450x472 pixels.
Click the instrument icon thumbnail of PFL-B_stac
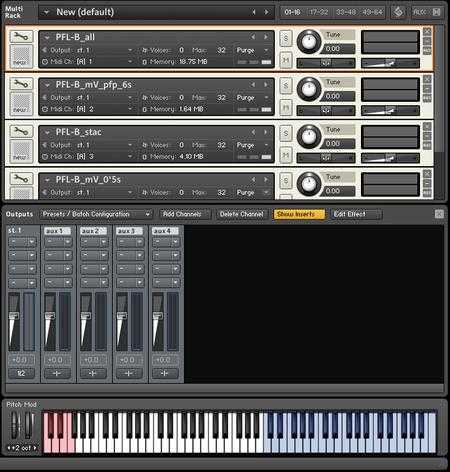pyautogui.click(x=21, y=152)
